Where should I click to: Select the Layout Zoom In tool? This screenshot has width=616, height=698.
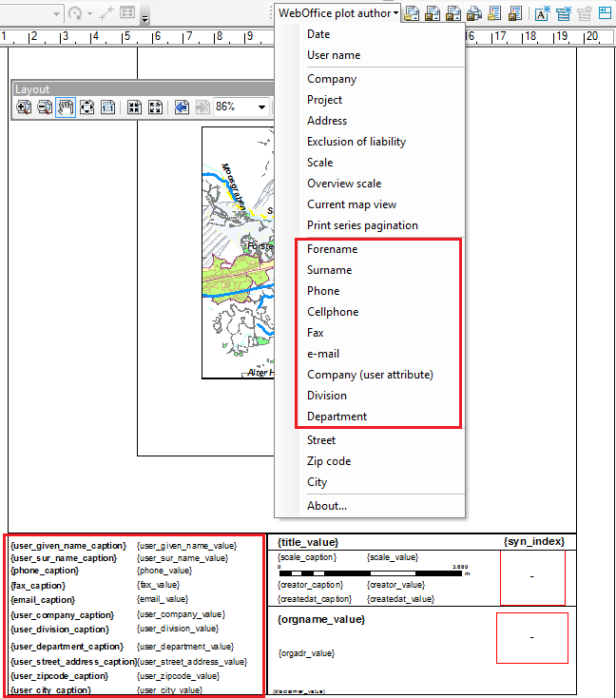[24, 107]
